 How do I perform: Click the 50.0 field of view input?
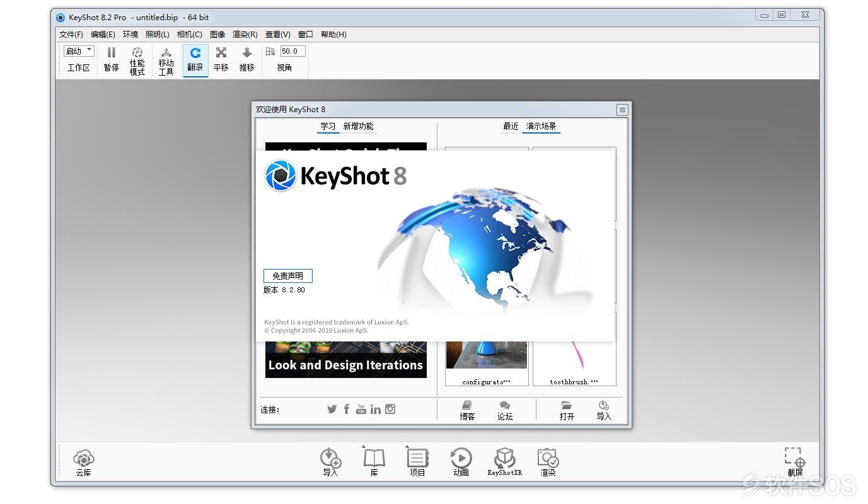coord(292,51)
